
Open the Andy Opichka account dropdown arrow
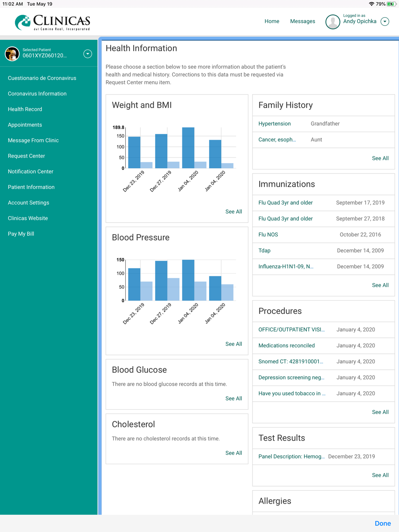click(385, 22)
